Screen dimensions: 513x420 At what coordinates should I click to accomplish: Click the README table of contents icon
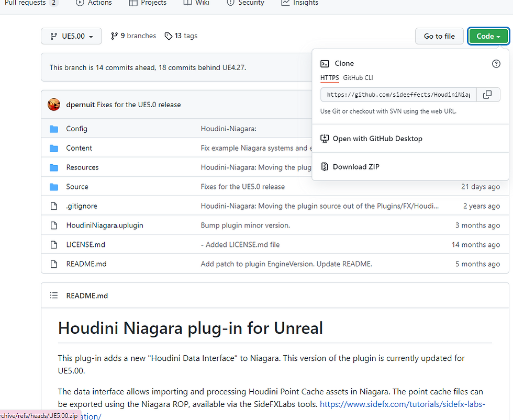[x=54, y=296]
